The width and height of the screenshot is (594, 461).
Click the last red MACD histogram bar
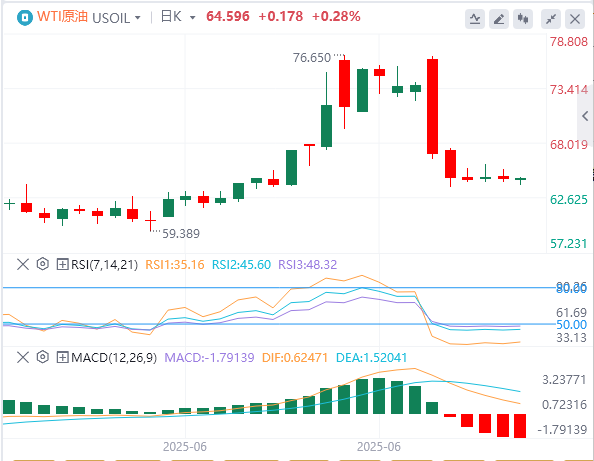point(520,426)
